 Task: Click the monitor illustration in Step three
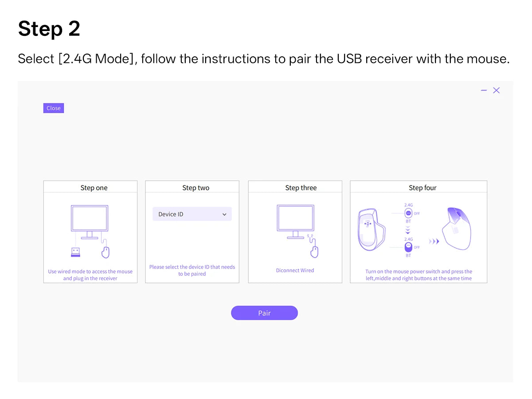pos(295,220)
